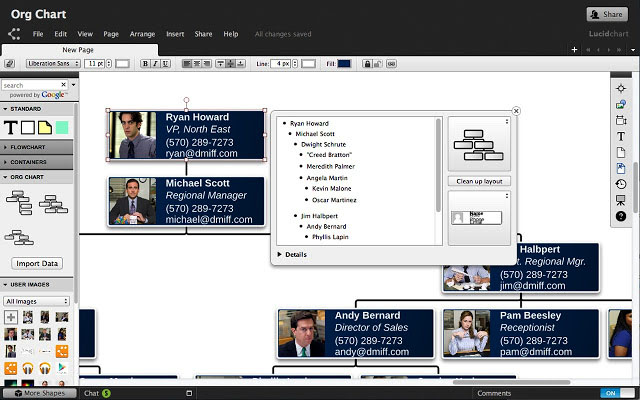The image size is (640, 400).
Task: Click the Lucidchart share-node logo icon
Action: (14, 34)
